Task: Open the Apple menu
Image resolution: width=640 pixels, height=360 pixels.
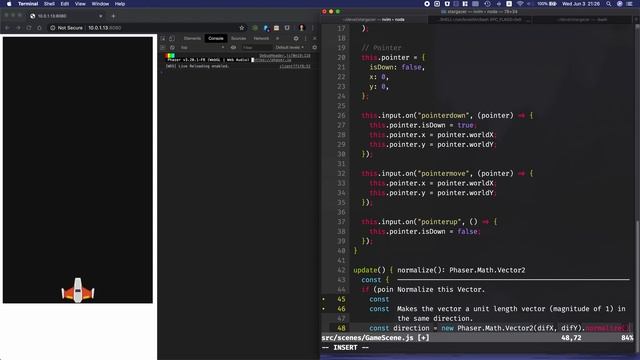Action: [9, 4]
